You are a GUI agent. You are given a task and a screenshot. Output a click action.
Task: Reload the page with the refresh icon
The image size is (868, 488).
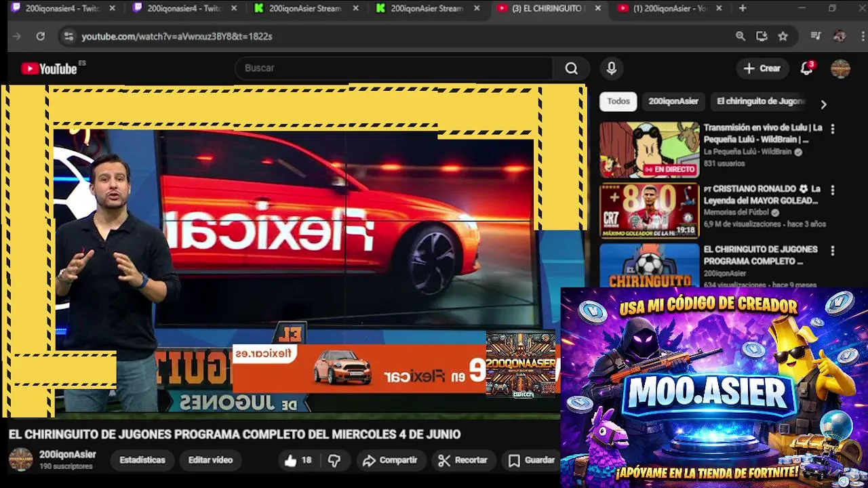tap(41, 36)
